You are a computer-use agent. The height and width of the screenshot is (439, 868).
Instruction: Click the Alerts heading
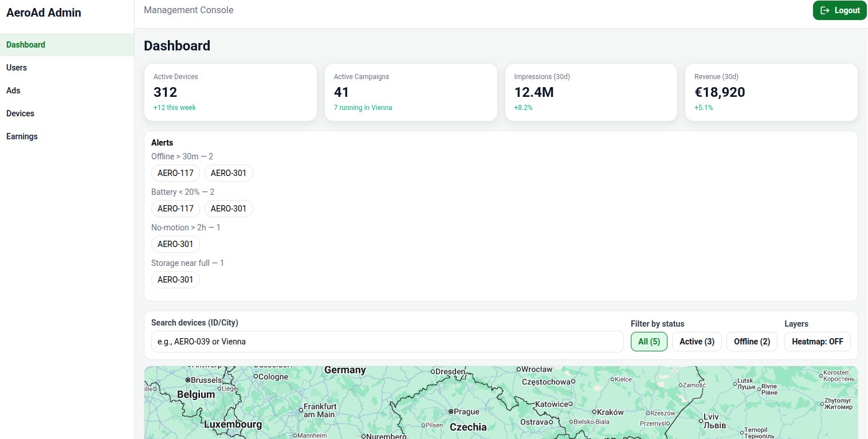(162, 143)
